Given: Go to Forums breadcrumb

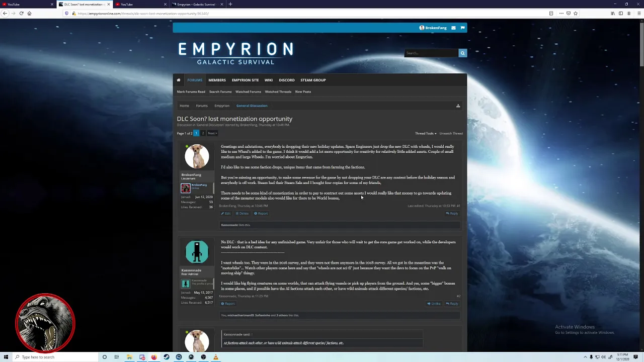Looking at the screenshot, I should pyautogui.click(x=202, y=106).
